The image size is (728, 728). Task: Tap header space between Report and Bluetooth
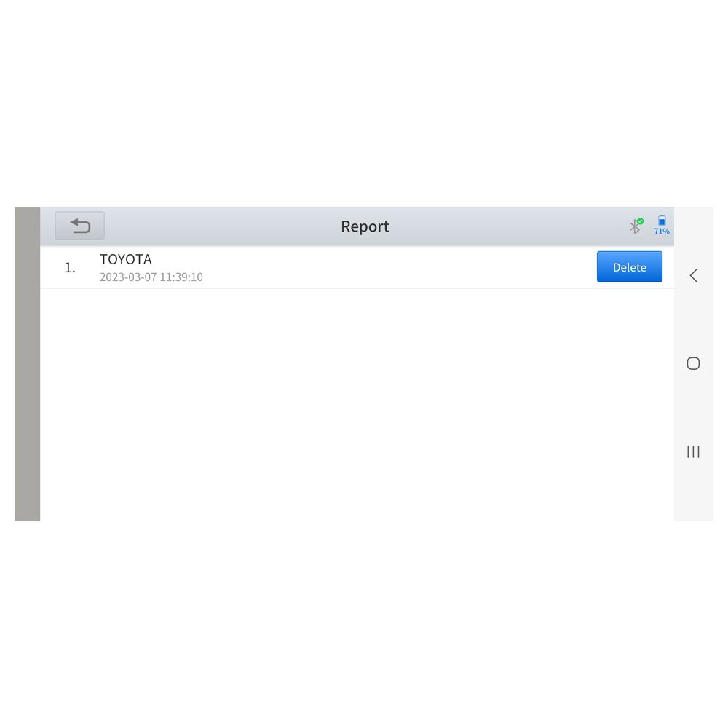508,226
